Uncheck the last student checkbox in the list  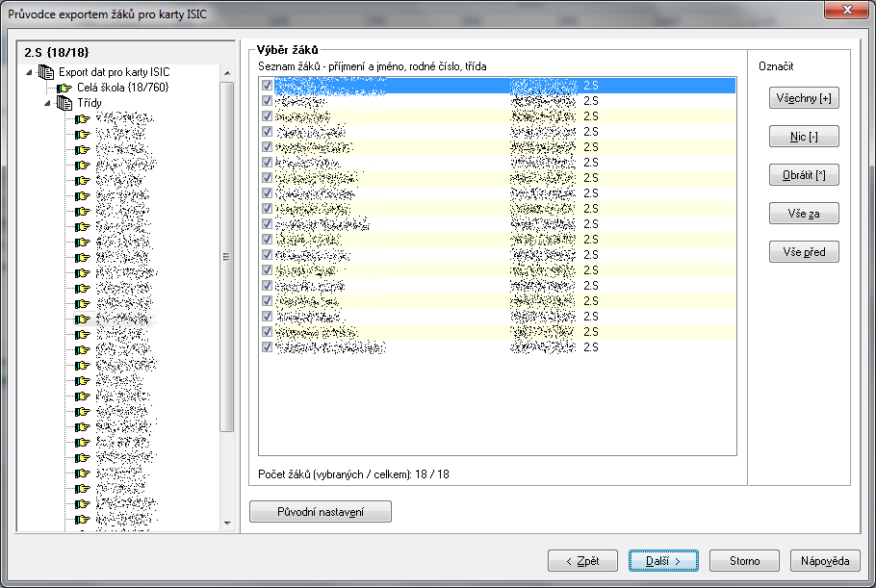[267, 346]
